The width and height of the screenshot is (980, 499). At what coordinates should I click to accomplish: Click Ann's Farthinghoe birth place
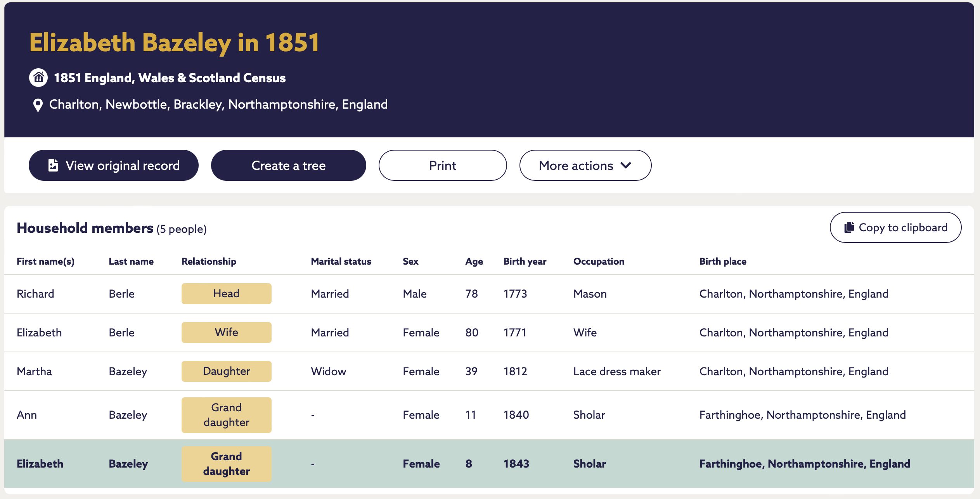tap(803, 415)
